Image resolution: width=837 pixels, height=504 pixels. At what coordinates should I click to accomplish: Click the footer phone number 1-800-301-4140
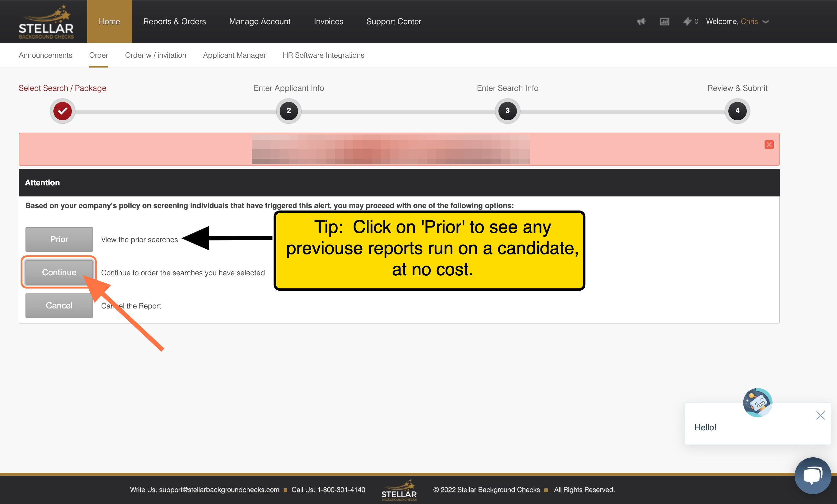(341, 490)
